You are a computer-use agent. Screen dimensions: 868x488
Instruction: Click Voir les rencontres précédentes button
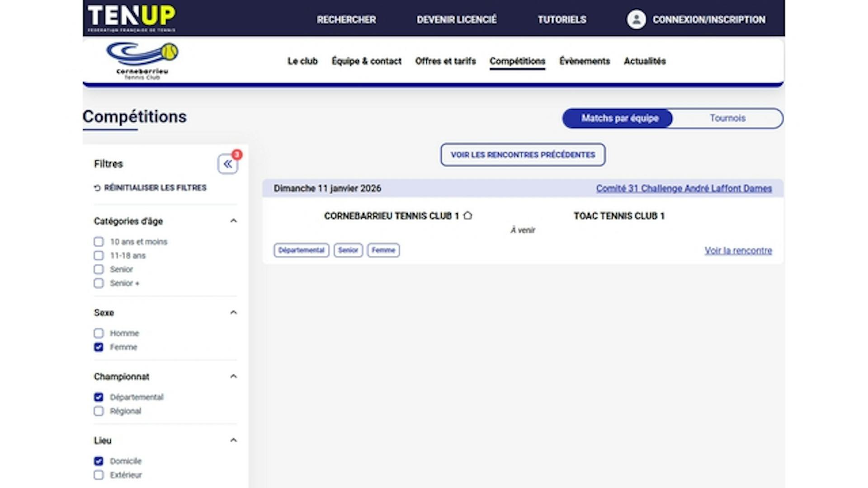coord(523,155)
